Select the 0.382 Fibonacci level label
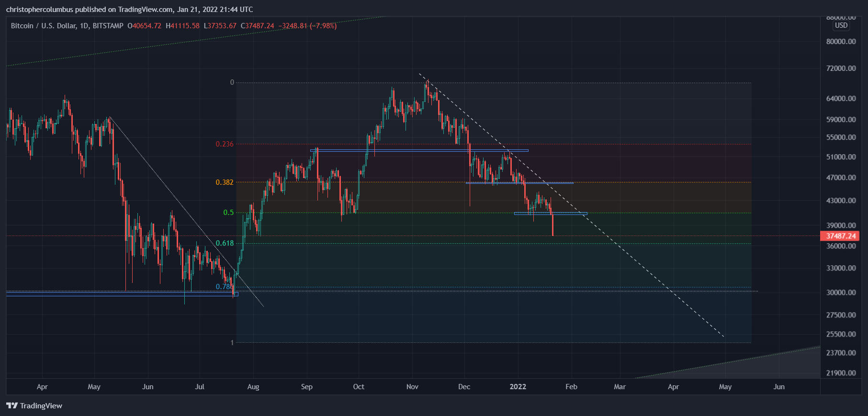868x416 pixels. coord(225,182)
